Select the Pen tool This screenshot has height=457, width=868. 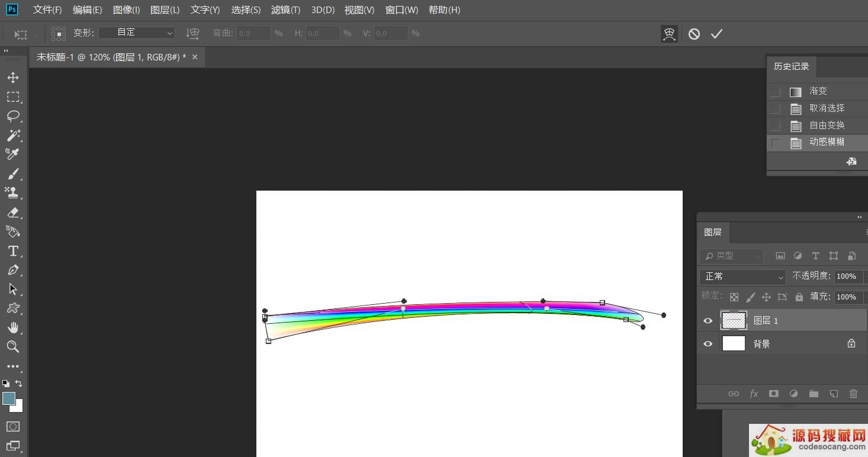pyautogui.click(x=13, y=270)
